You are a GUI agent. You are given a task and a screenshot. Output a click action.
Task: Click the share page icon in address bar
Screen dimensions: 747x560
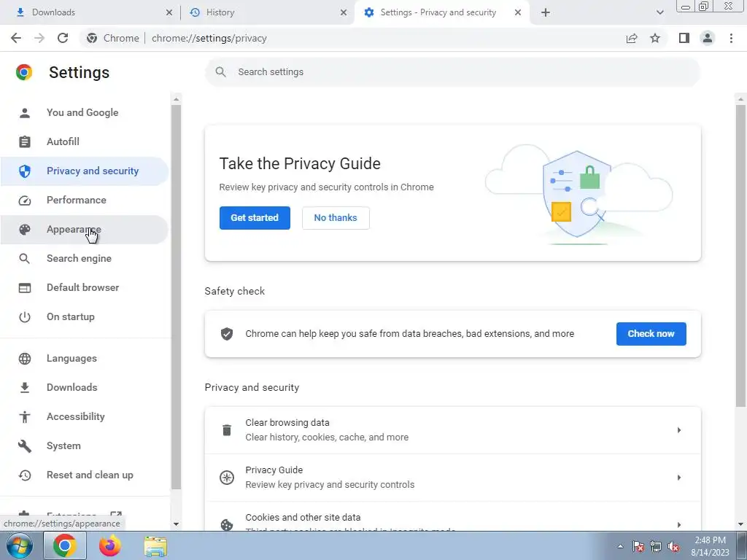[x=632, y=38]
